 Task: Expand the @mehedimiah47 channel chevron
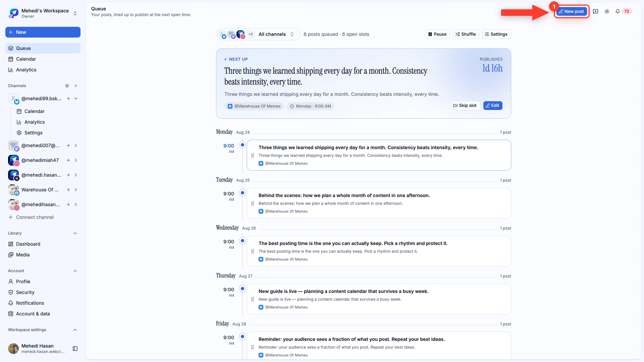coord(76,160)
